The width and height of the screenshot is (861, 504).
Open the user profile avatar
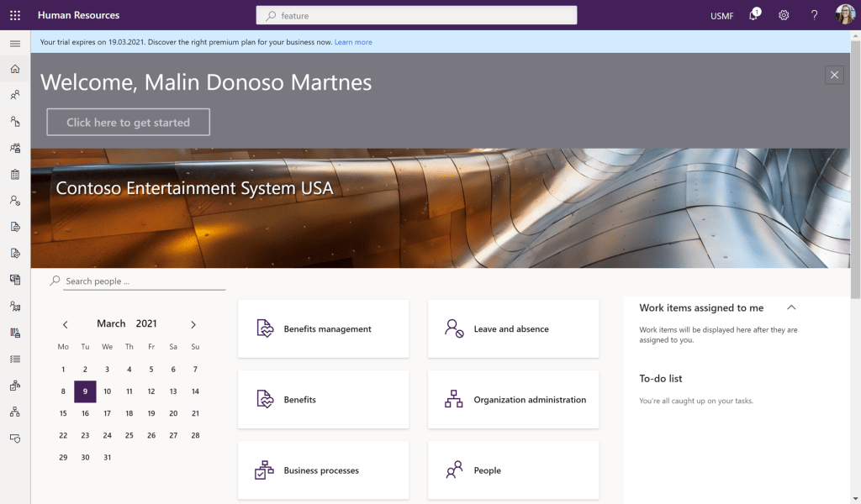844,15
